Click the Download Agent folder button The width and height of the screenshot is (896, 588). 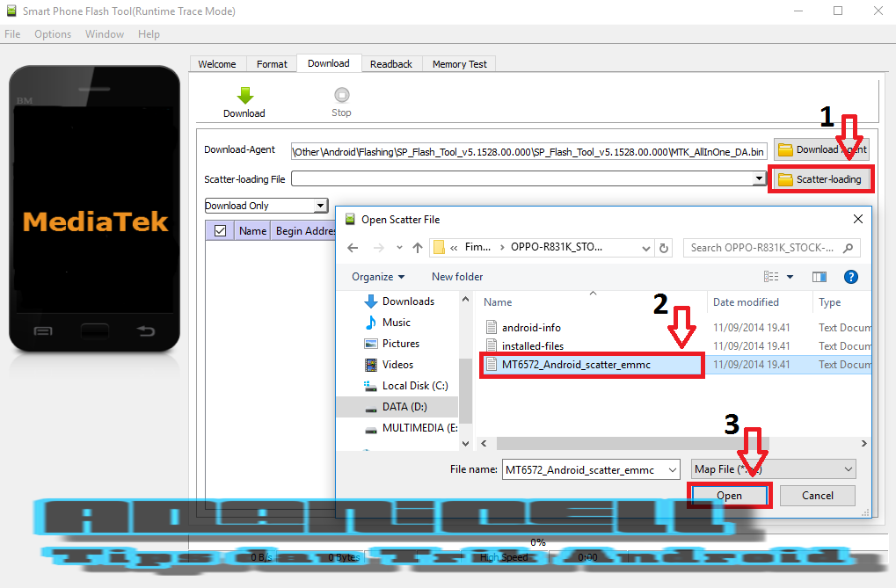tap(822, 149)
